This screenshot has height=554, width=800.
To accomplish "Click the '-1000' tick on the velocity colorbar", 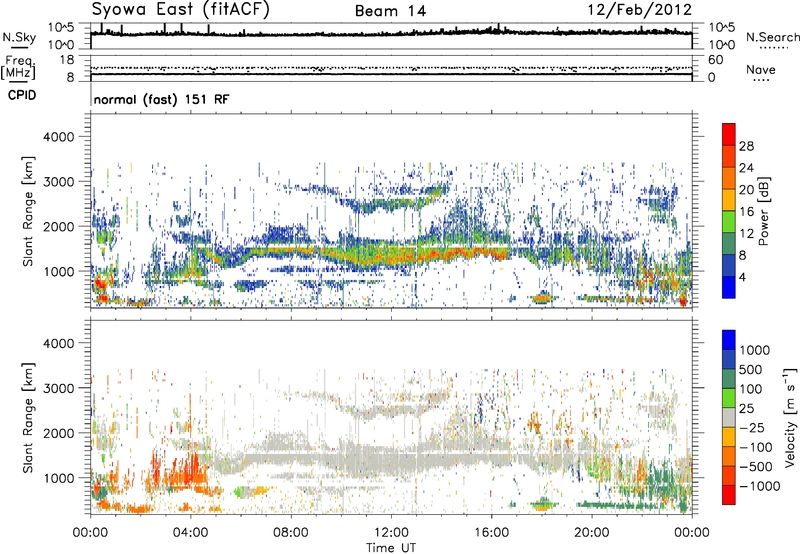I will [x=760, y=486].
